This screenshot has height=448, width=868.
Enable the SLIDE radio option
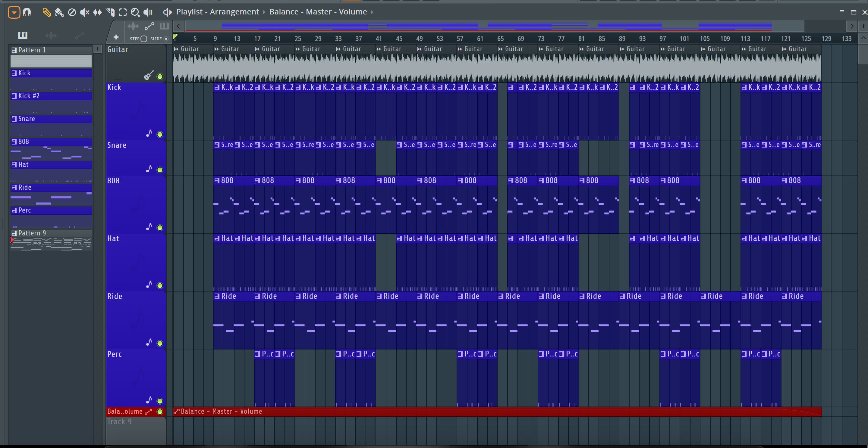166,39
